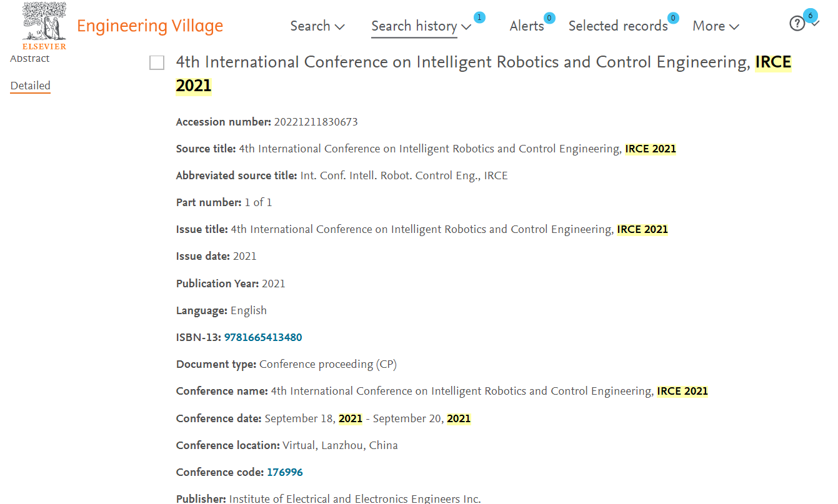Image resolution: width=838 pixels, height=504 pixels.
Task: Click the highlighted IRCE 2021 in source title
Action: [651, 149]
